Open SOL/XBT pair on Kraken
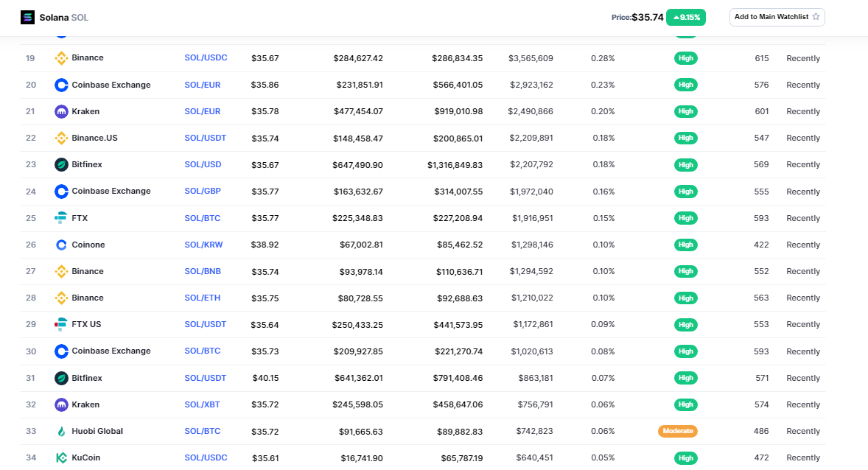The height and width of the screenshot is (470, 868). (202, 404)
